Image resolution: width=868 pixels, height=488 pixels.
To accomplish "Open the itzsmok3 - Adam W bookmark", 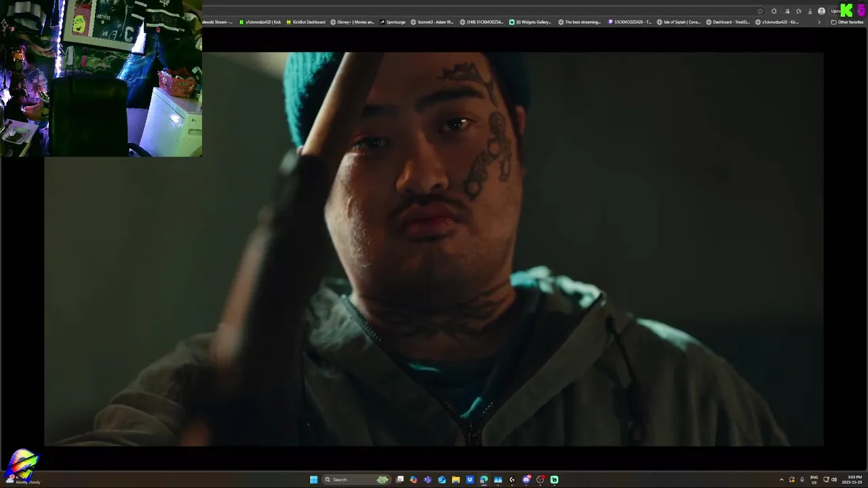I will [432, 22].
